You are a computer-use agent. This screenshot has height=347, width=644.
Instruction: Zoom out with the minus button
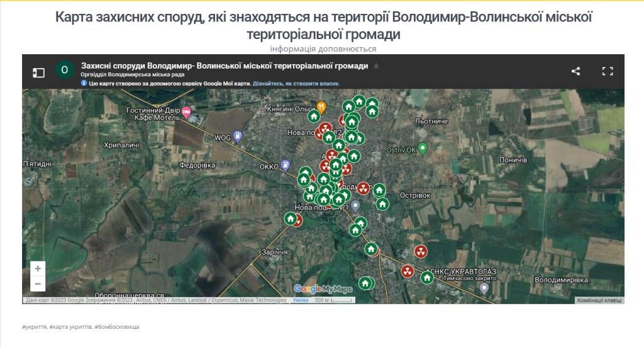38,284
